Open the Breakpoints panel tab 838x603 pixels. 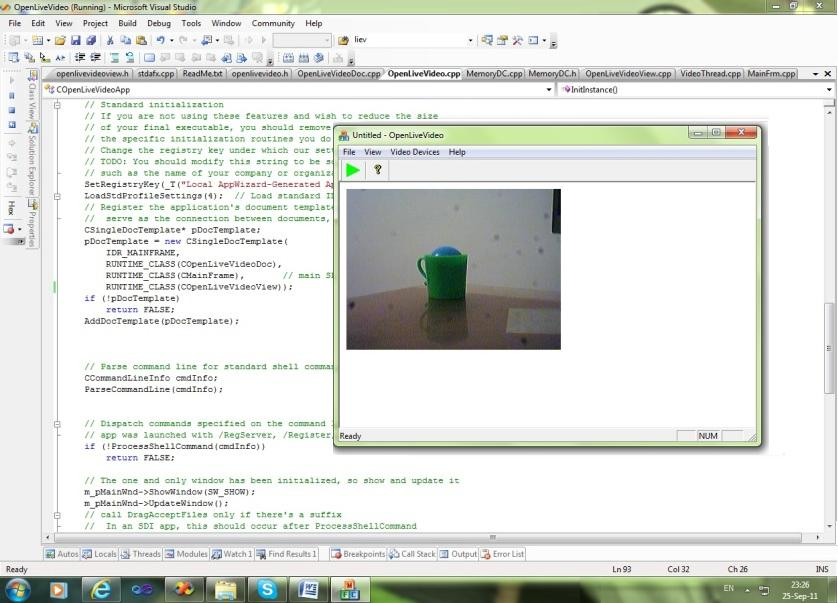pyautogui.click(x=358, y=554)
